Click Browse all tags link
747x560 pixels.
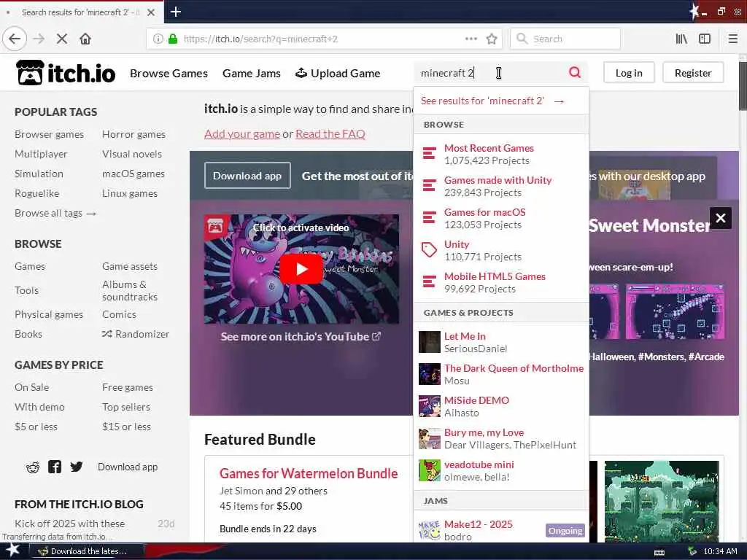click(55, 214)
